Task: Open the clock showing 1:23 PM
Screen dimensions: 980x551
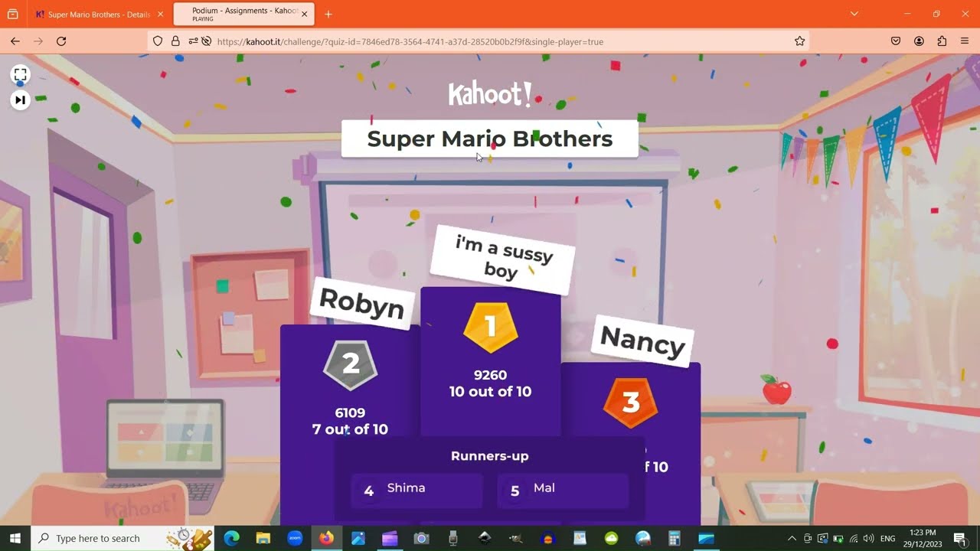Action: pos(923,538)
